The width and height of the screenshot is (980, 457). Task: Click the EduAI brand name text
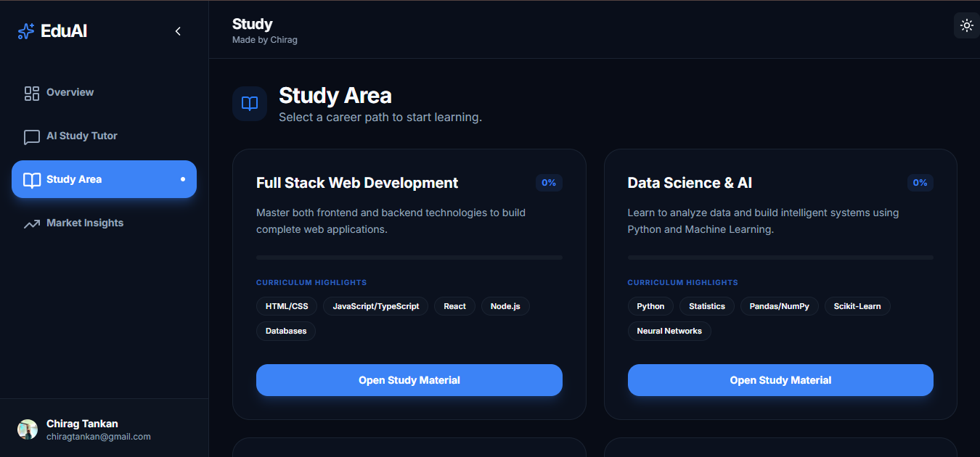click(64, 31)
